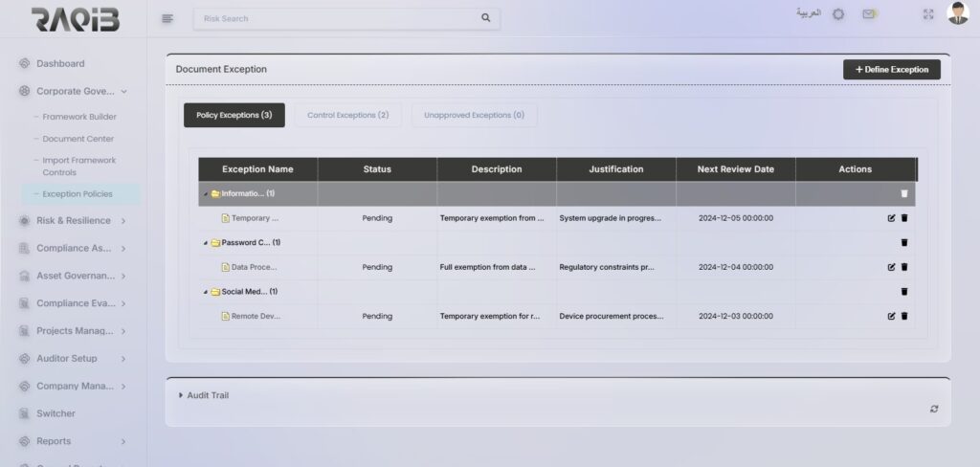Screen dimensions: 980x467
Task: Open the user profile avatar
Action: pyautogui.click(x=957, y=13)
